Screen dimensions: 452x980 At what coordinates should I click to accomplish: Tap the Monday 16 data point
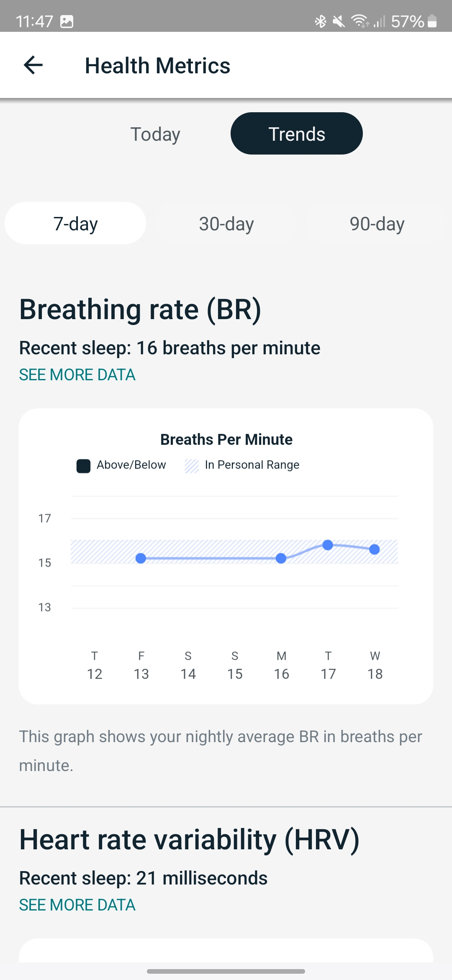click(281, 558)
